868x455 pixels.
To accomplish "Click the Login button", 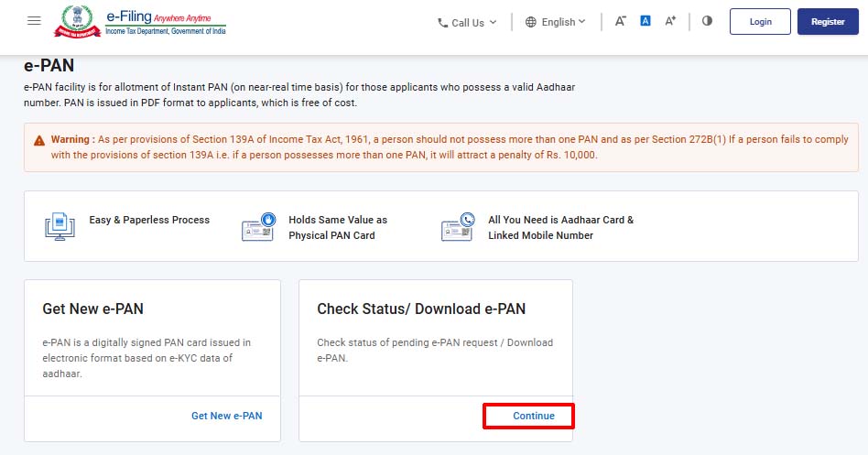I will coord(760,22).
